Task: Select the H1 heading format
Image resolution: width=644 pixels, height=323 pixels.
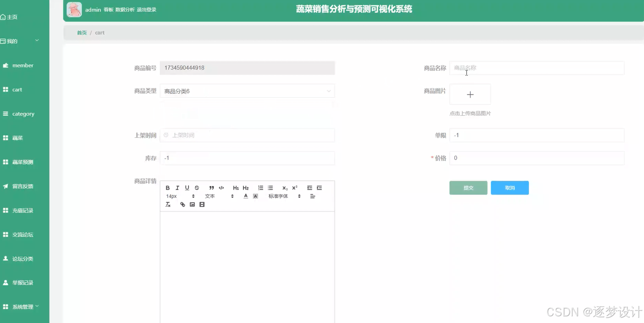Action: 236,187
